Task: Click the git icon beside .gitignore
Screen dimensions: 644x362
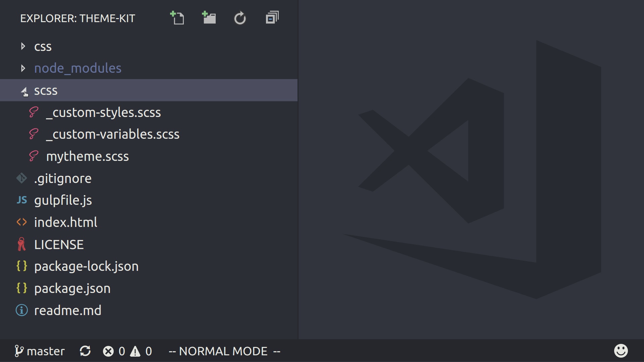Action: tap(21, 178)
